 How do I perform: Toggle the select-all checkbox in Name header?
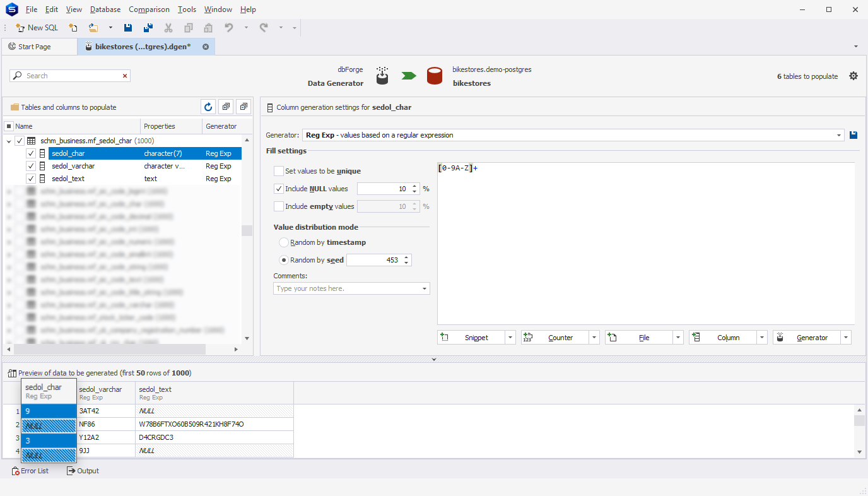pos(9,126)
